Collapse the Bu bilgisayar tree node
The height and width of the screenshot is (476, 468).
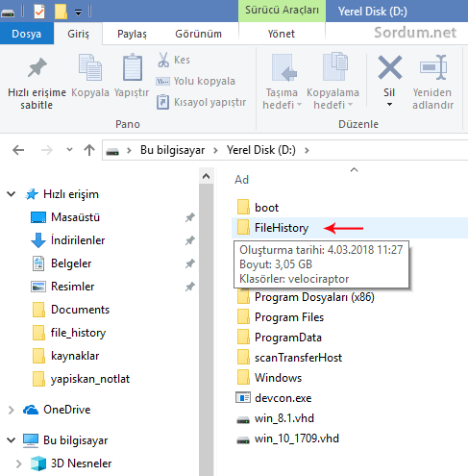click(x=12, y=440)
